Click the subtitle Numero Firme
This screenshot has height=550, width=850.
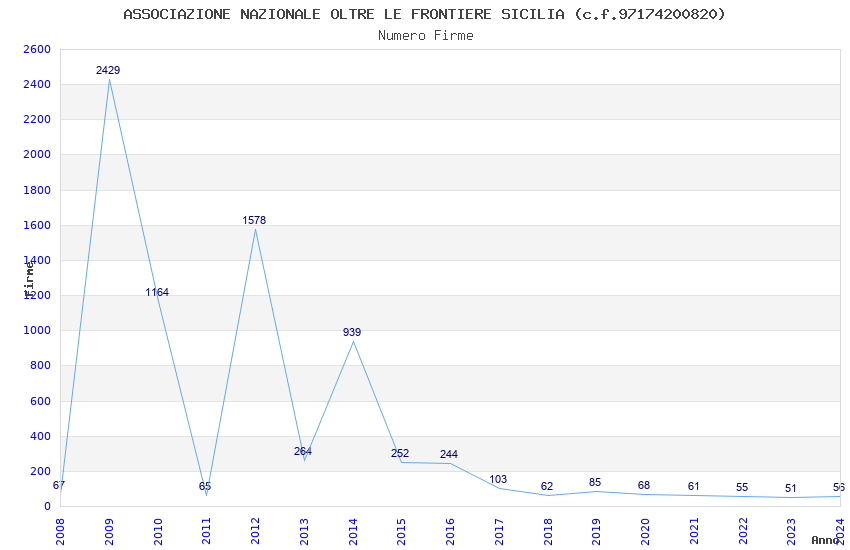tap(426, 35)
